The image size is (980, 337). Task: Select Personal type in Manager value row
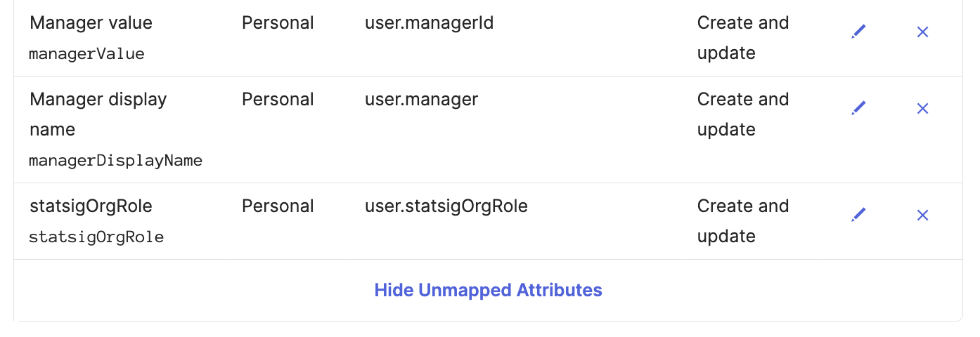[278, 22]
